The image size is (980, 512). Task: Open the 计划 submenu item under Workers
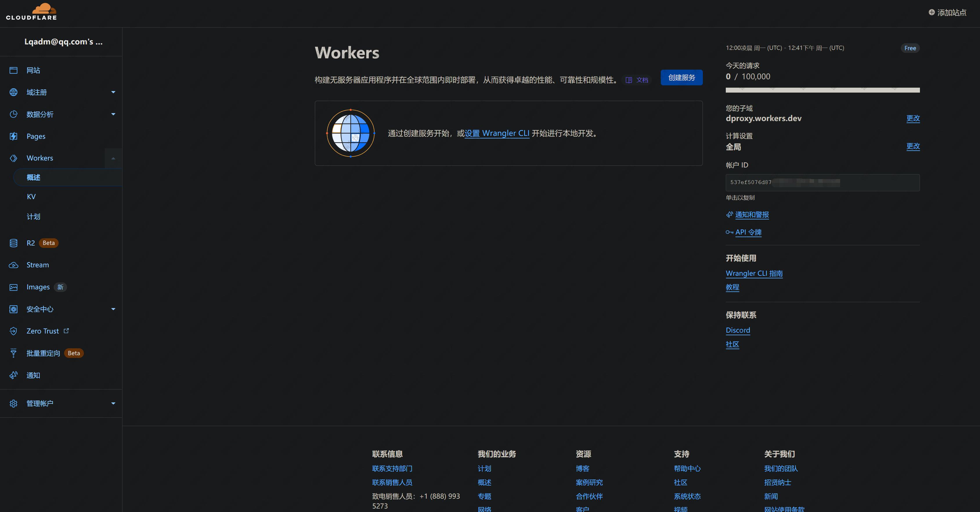(33, 217)
